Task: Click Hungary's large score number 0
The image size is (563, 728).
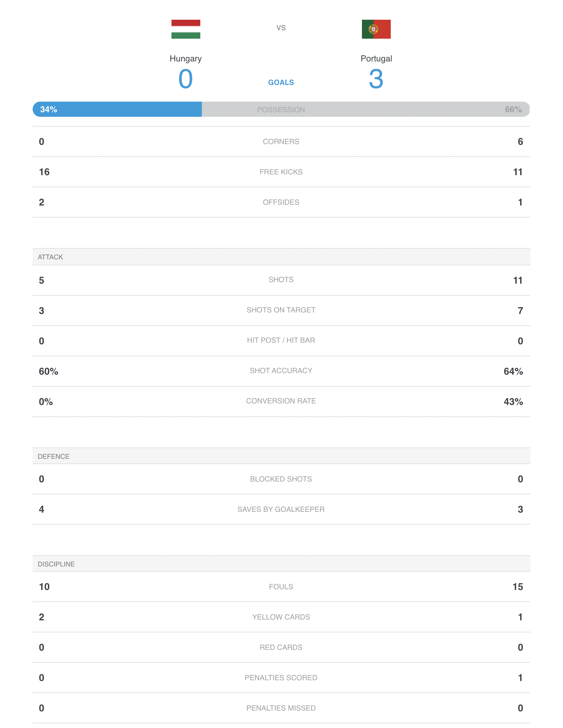Action: 186,79
